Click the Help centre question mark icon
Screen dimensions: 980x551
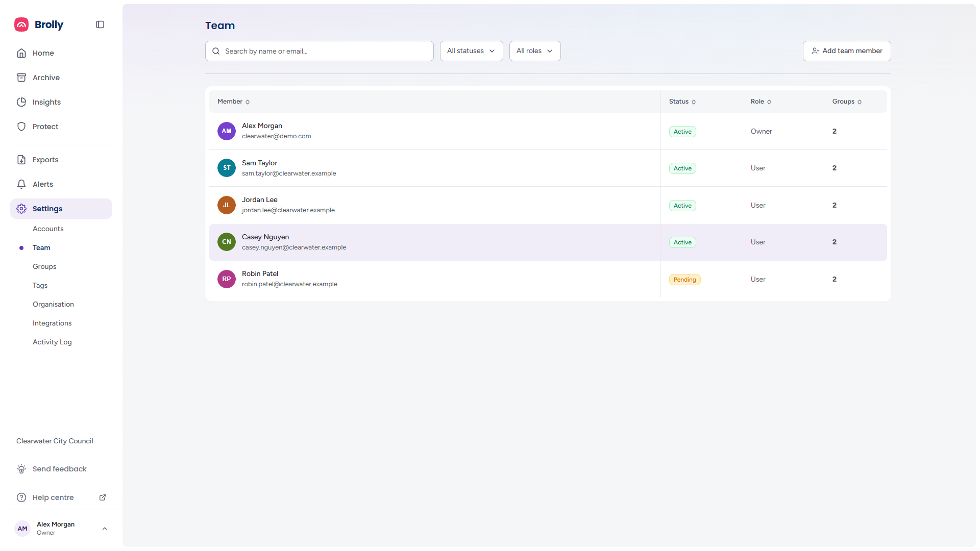(21, 497)
